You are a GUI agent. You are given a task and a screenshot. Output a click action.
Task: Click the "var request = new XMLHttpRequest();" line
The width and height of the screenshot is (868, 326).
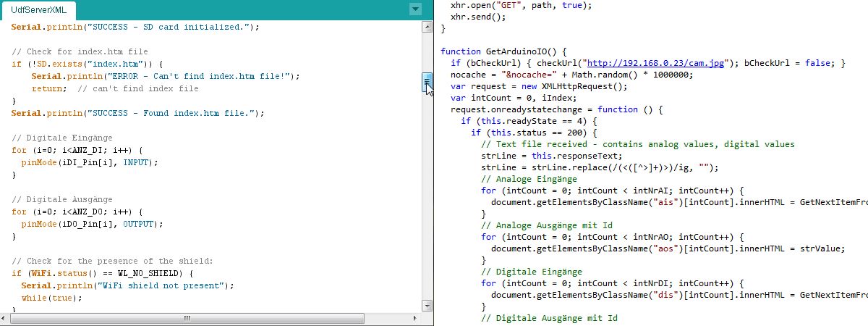pos(539,86)
